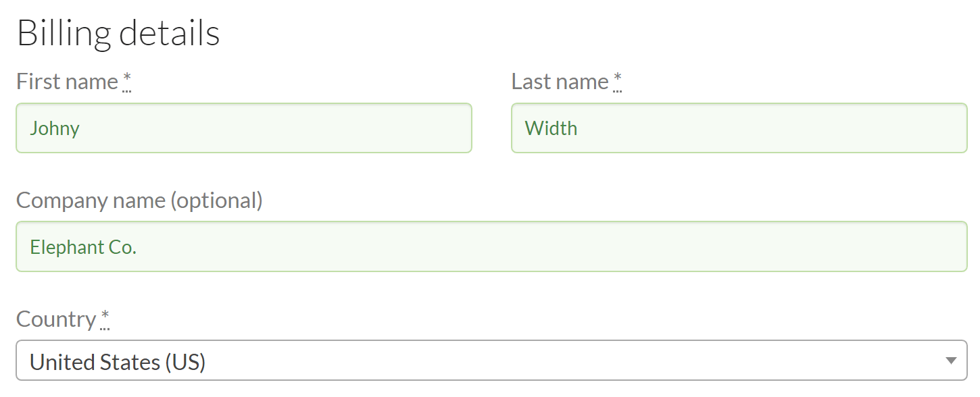
Task: Click the Billing details heading
Action: [x=118, y=31]
